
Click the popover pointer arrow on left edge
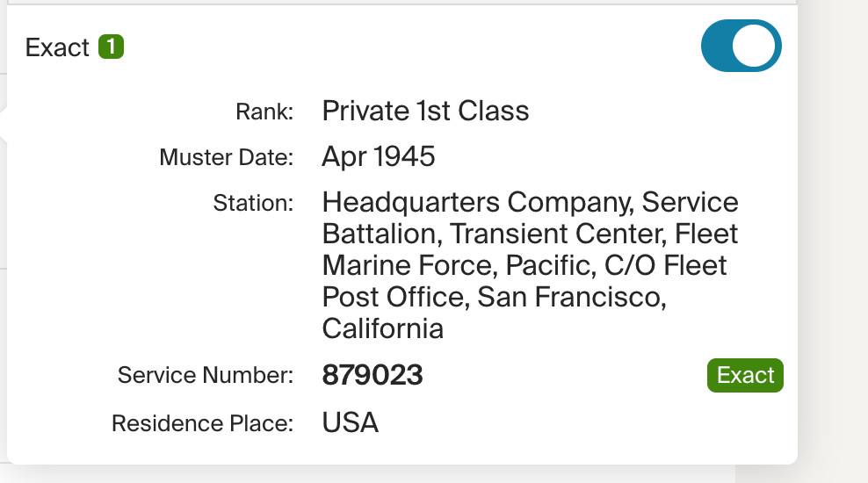(4, 125)
